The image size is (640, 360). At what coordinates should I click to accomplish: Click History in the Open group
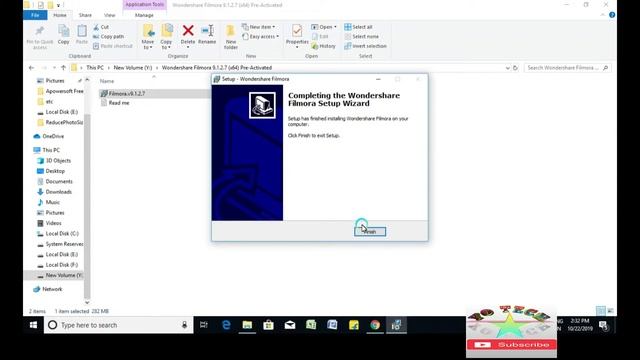pyautogui.click(x=324, y=46)
